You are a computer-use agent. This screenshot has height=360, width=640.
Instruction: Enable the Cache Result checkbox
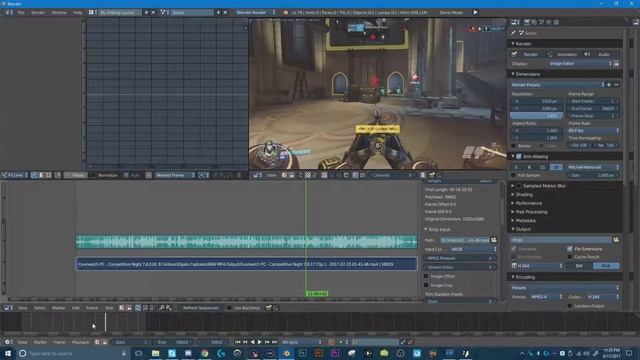point(570,257)
